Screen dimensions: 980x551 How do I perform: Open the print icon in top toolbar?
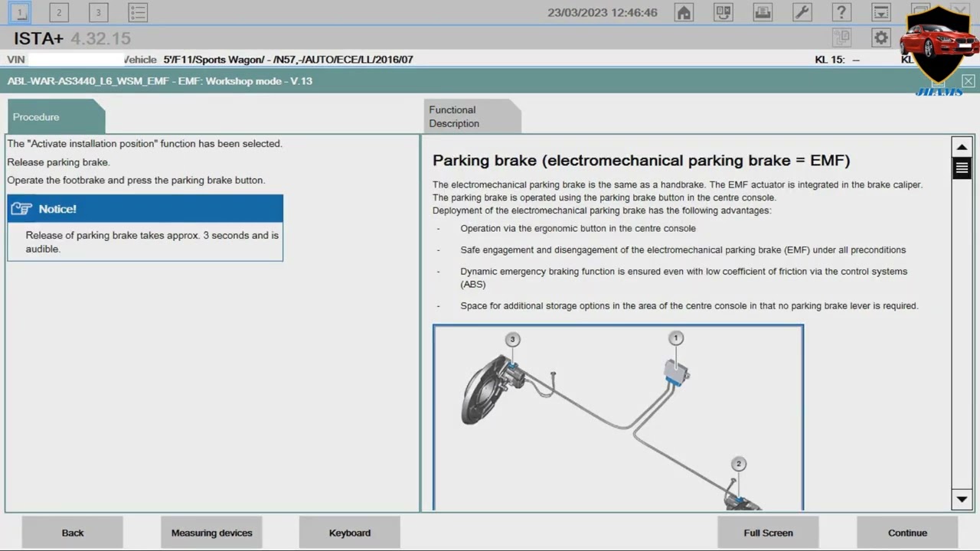click(763, 12)
